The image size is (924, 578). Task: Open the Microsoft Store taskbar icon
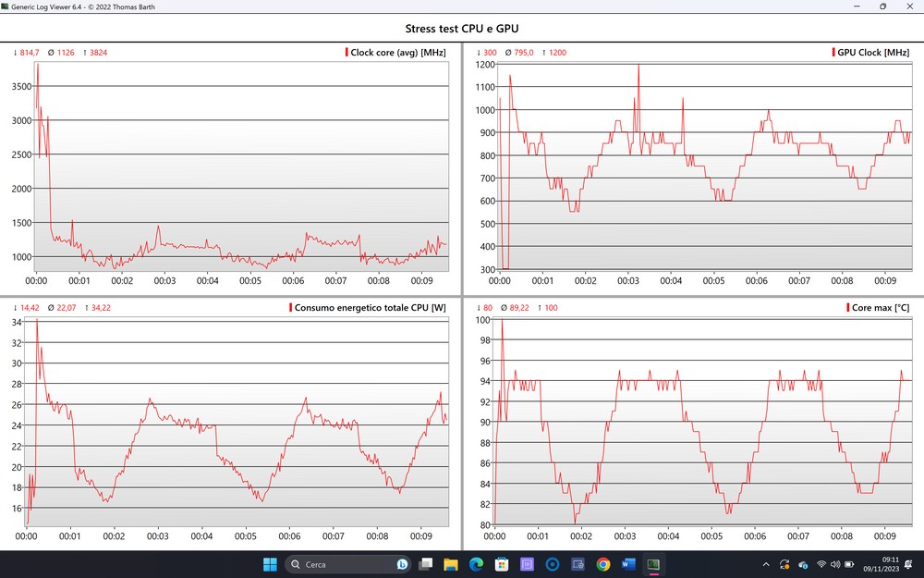(x=502, y=564)
